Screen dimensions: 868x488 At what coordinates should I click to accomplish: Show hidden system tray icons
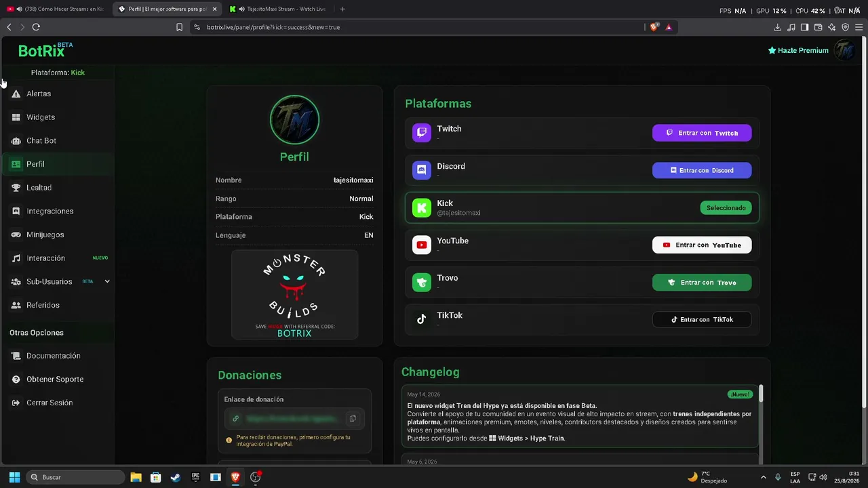coord(764,477)
